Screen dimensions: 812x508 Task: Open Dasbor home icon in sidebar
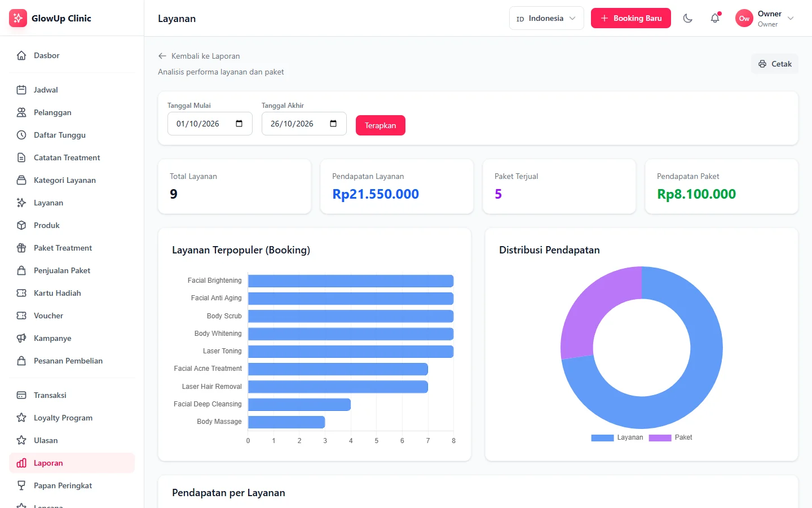click(x=21, y=55)
